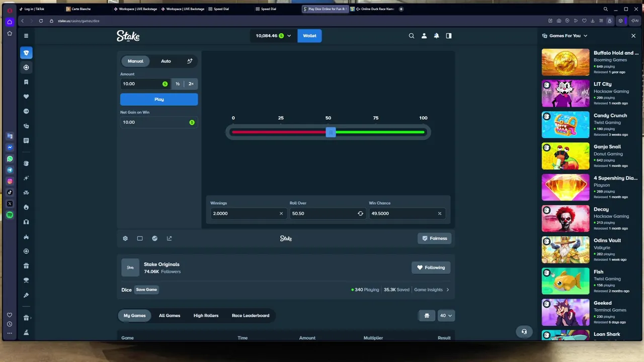644x362 pixels.
Task: Toggle theatre mode for the game
Action: [x=140, y=238]
